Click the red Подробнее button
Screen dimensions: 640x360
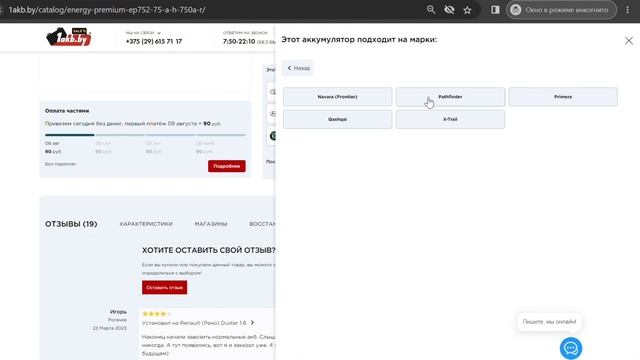pyautogui.click(x=227, y=166)
